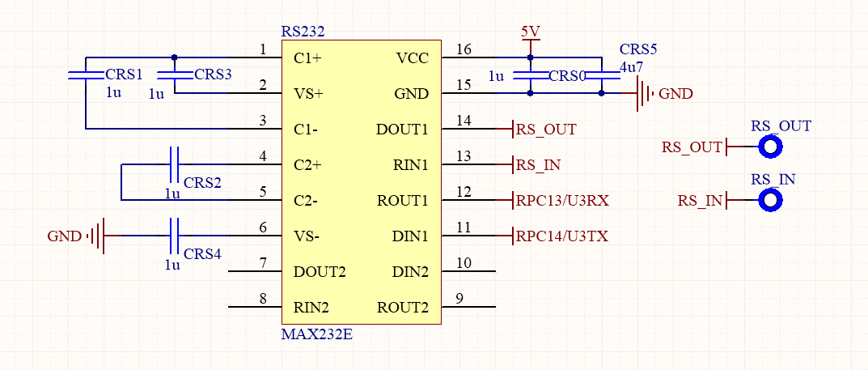The image size is (868, 370).
Task: Click the DIN1 pin name
Action: 410,236
